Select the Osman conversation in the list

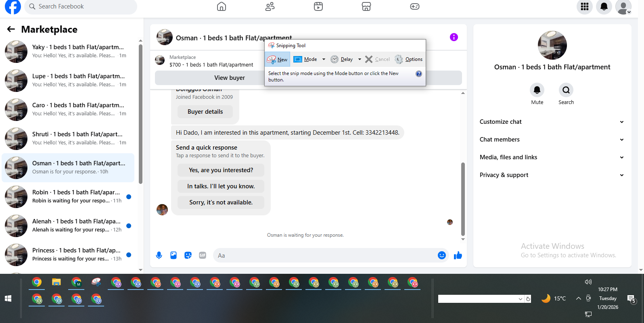coord(68,167)
